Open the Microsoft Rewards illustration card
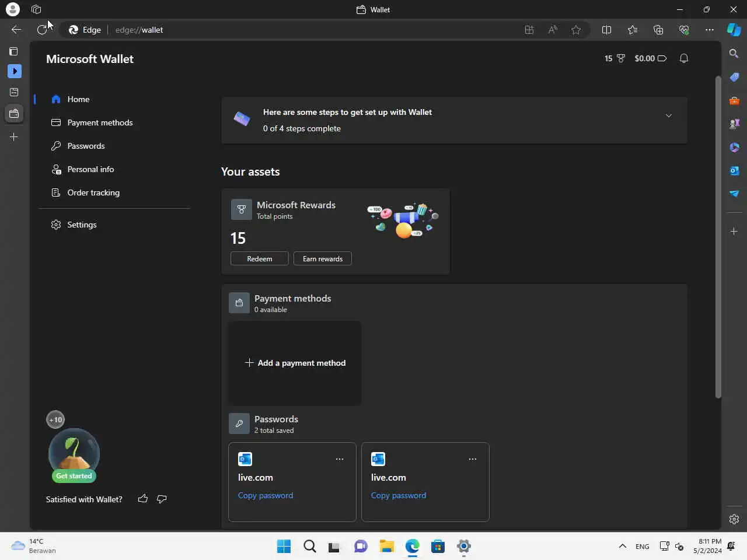 (403, 220)
